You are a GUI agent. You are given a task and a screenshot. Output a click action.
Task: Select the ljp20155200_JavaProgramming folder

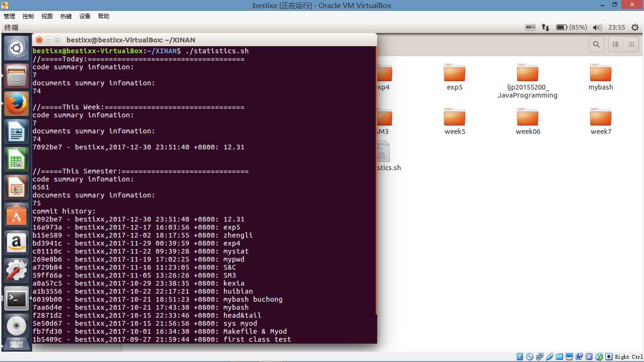528,81
